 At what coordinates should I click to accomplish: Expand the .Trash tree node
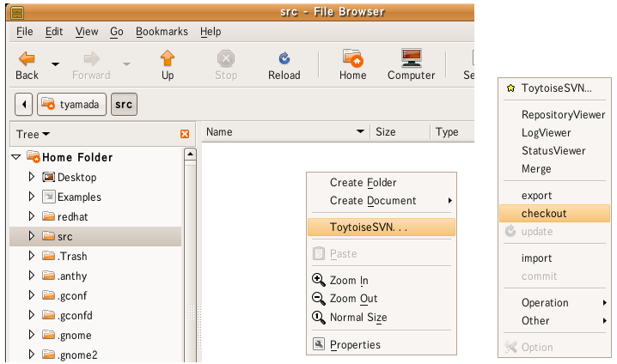pos(32,256)
